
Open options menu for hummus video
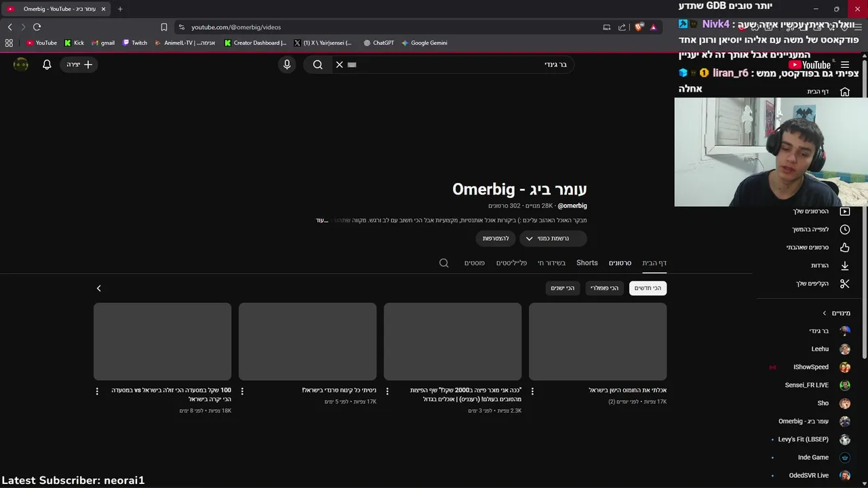(x=532, y=391)
